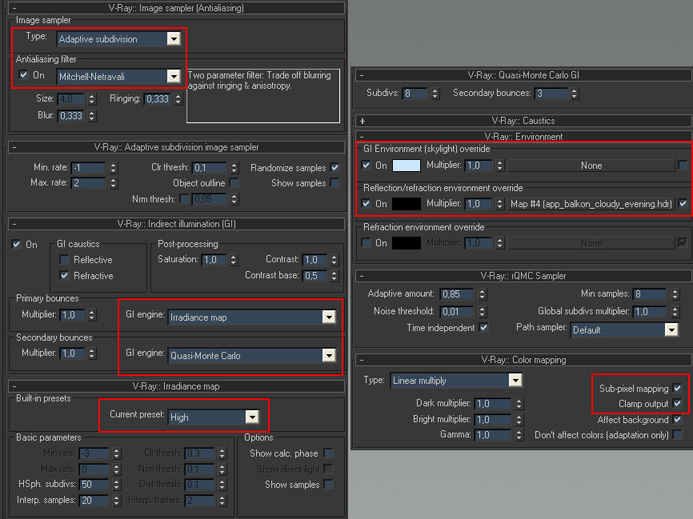
Task: Uncheck the Clamp output option
Action: (677, 403)
